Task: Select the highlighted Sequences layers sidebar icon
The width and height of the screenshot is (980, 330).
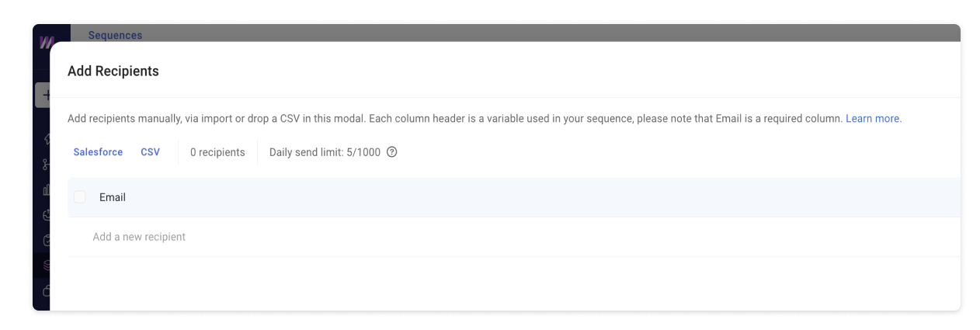Action: coord(46,266)
